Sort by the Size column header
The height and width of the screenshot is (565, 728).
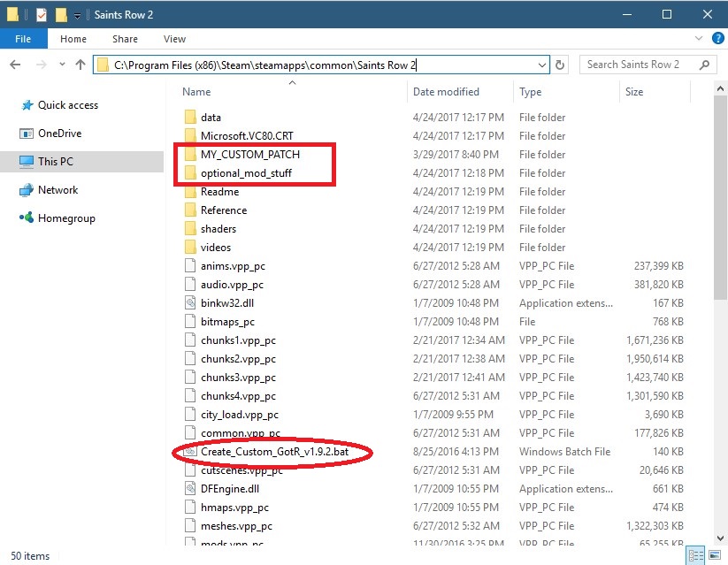click(x=634, y=92)
